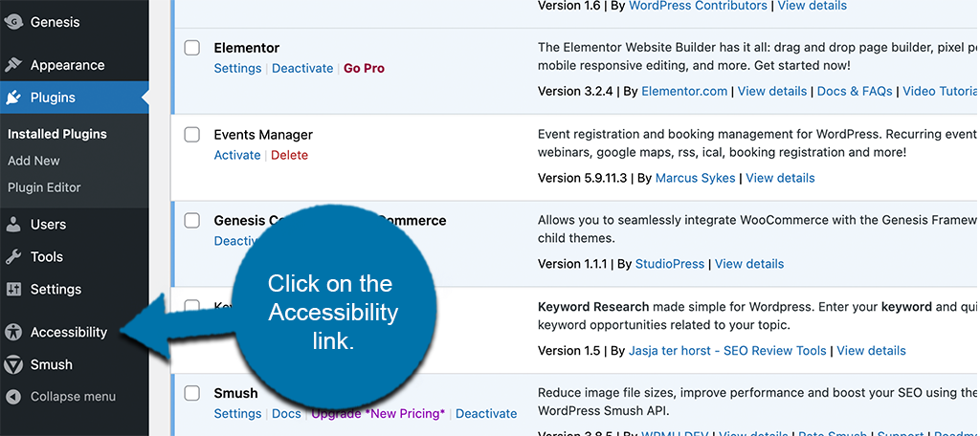View details for Genesis Connect plugin

pos(749,264)
